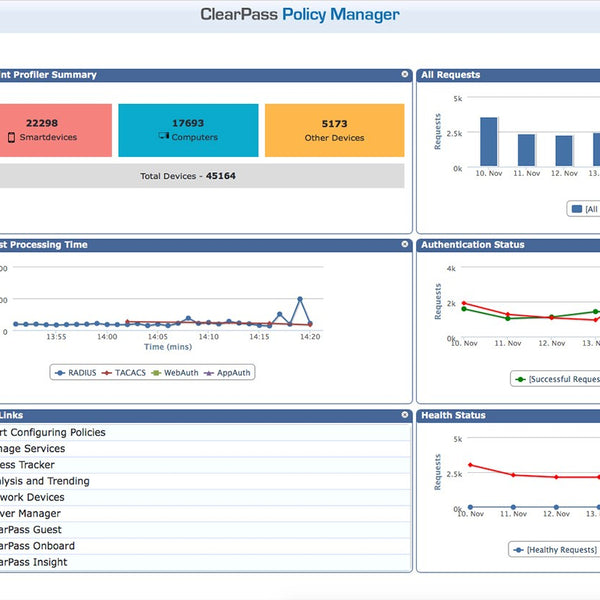Click the green 12. Nov point in Authentication Status
Screen dimensions: 600x600
[x=551, y=316]
